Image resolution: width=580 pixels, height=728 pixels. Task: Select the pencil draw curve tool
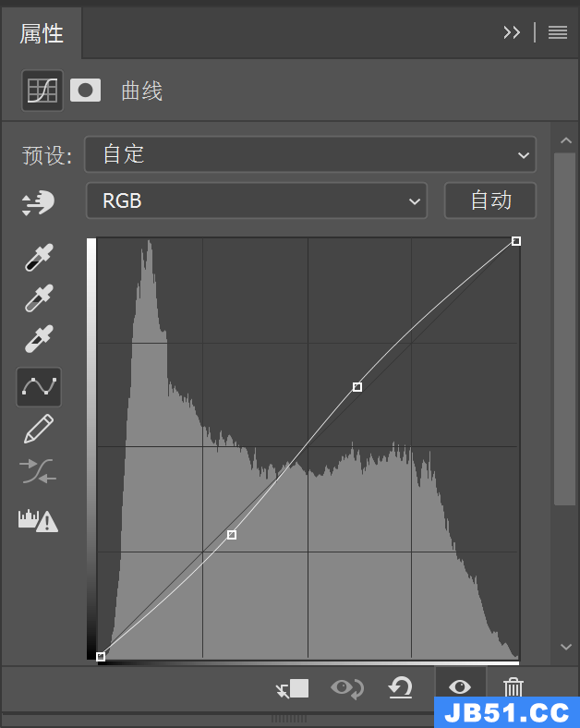(x=39, y=429)
